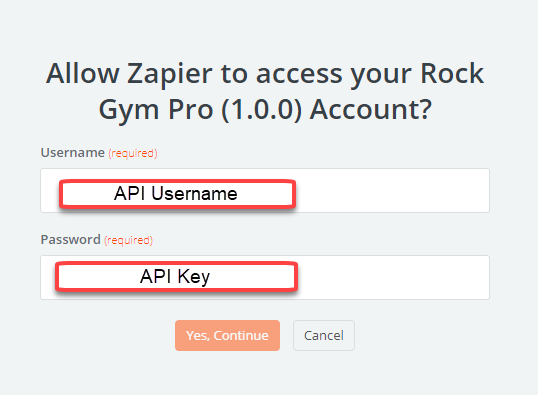Viewport: 538px width, 395px height.
Task: Click the word 'access' in the heading
Action: coord(299,74)
